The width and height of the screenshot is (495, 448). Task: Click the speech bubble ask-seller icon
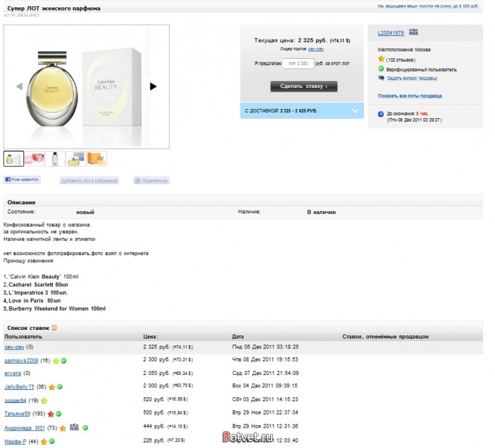tap(381, 78)
